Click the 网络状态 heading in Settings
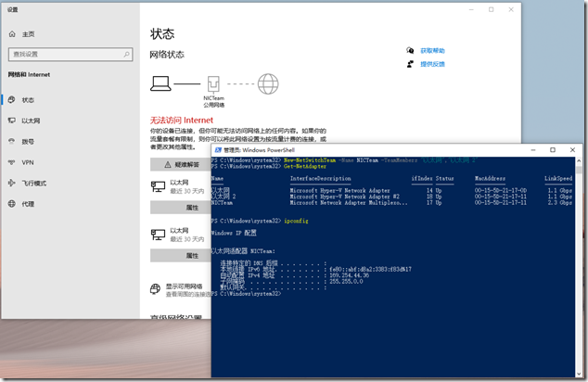The width and height of the screenshot is (588, 382). tap(167, 55)
